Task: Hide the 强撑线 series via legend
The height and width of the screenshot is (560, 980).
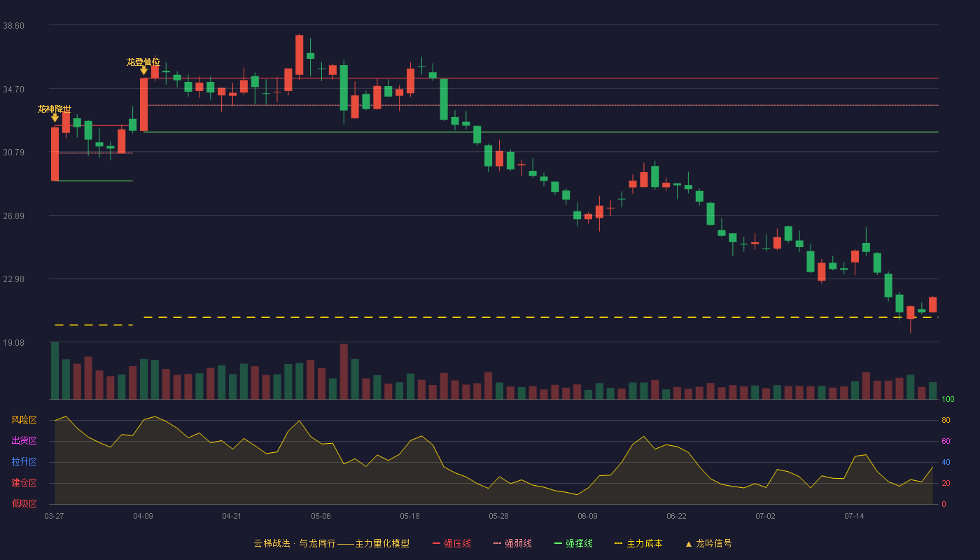Action: click(573, 543)
